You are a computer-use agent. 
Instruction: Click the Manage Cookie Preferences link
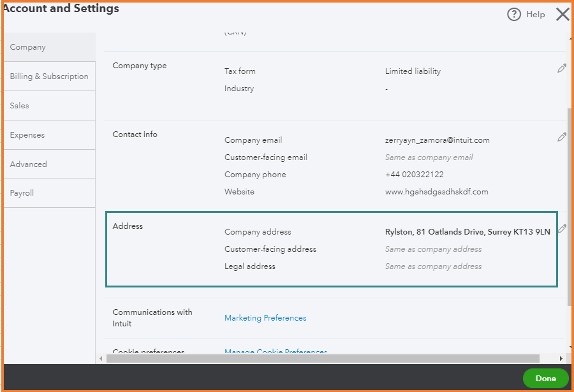coord(276,352)
